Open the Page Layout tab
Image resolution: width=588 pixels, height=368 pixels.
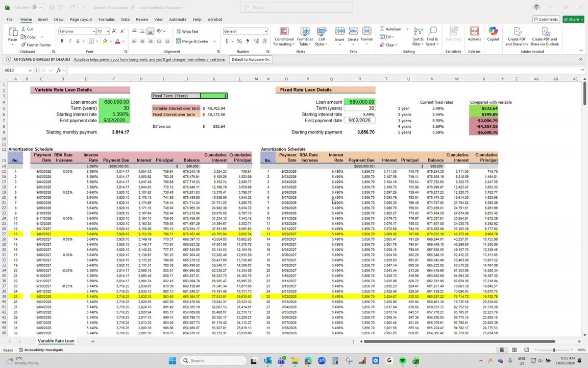(81, 19)
